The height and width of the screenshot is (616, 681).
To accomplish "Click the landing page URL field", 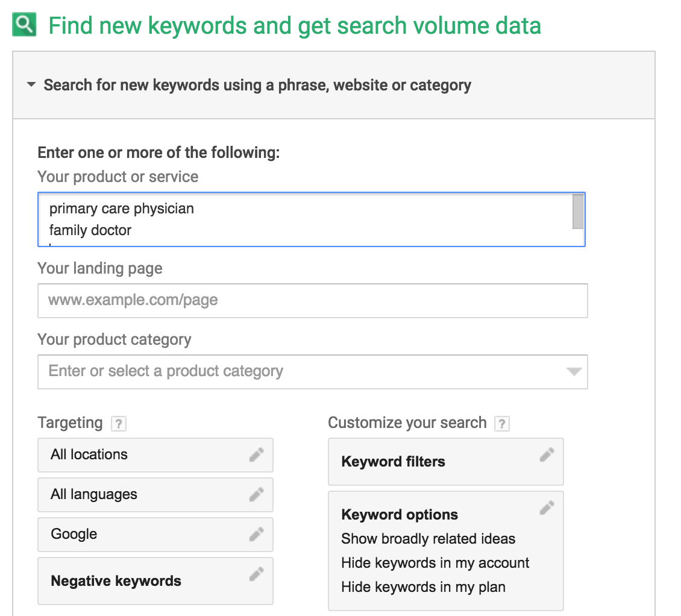I will point(313,301).
